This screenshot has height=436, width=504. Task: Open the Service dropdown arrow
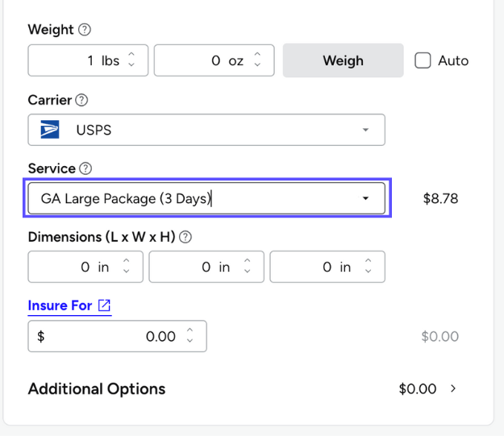(365, 198)
